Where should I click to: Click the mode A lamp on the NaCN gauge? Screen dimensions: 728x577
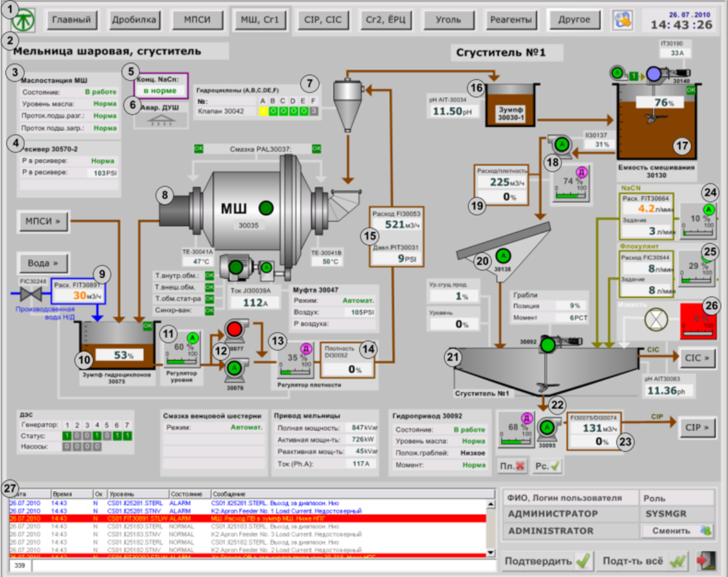coord(709,209)
